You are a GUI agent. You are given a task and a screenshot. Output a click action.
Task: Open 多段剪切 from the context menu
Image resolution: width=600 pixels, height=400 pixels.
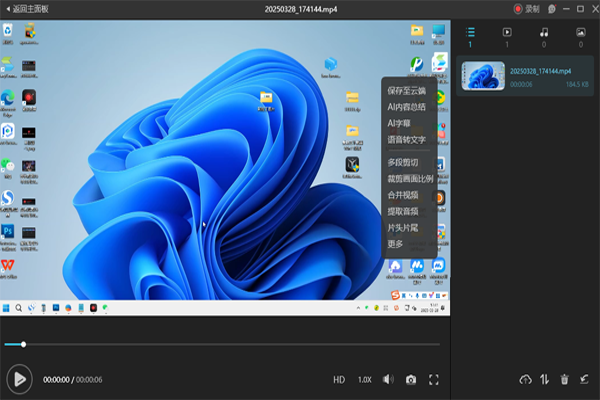[403, 162]
